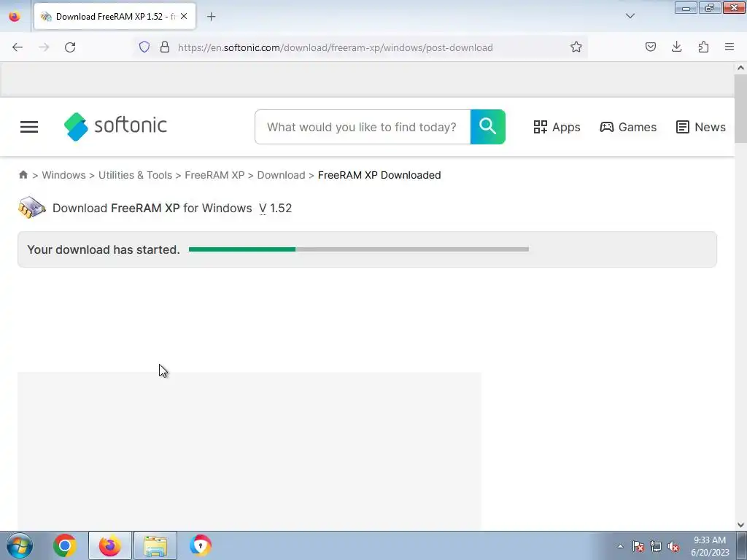Select the Download FreeRAM XP 1.52 tab

tap(115, 17)
